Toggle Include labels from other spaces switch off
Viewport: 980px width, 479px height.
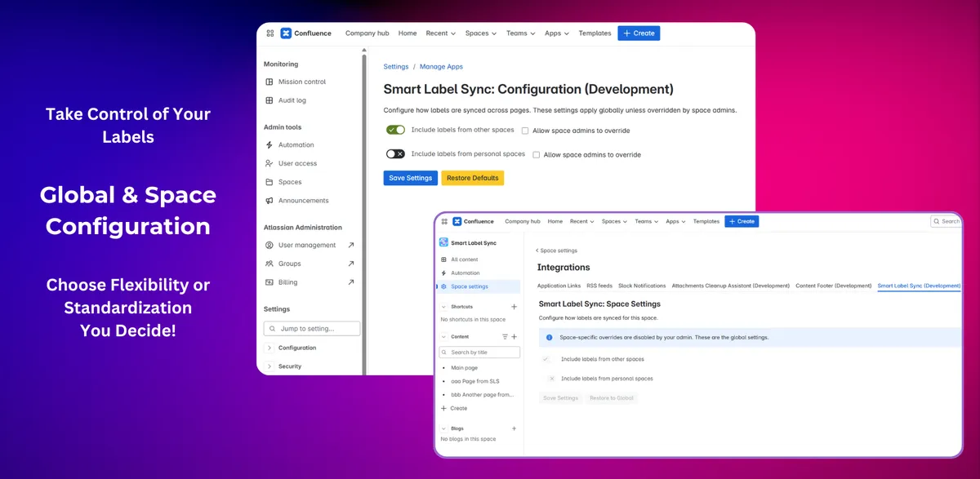396,130
